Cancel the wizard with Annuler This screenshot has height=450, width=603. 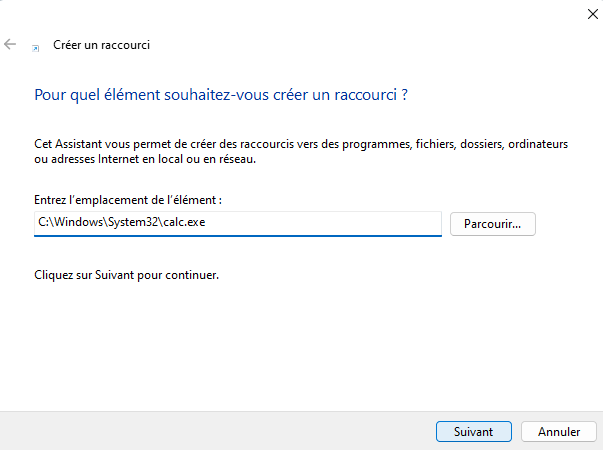click(559, 432)
